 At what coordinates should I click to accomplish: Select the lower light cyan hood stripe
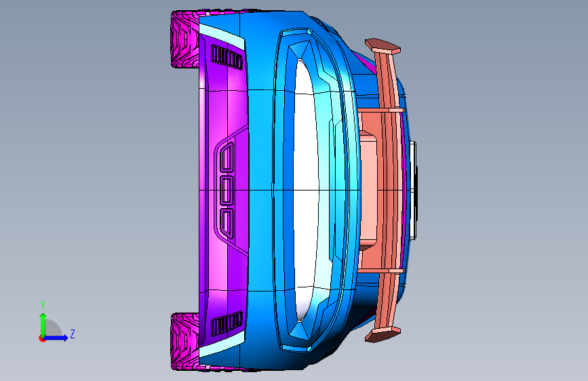[222, 344]
